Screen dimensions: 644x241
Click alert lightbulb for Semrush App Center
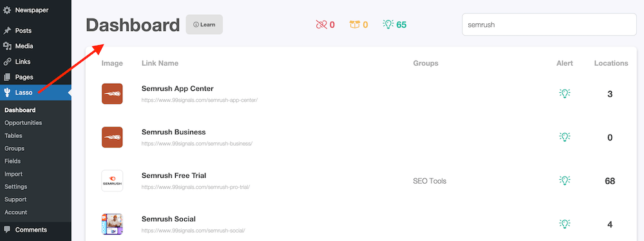tap(565, 94)
